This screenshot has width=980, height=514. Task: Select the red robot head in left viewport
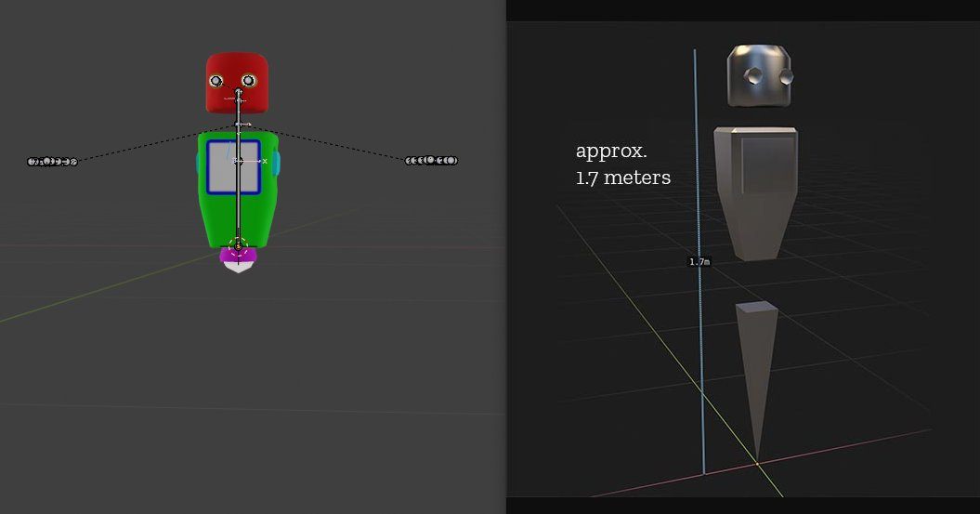[237, 83]
